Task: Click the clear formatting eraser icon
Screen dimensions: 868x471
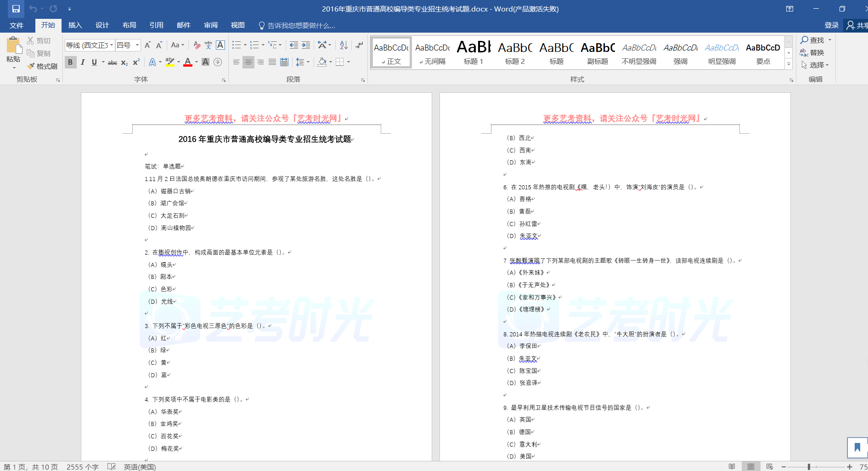Action: (x=197, y=45)
